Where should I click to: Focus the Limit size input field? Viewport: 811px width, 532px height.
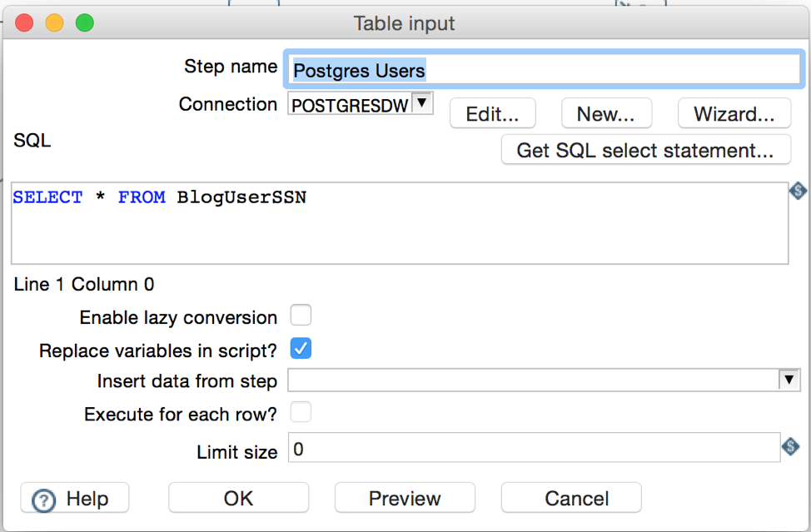(534, 448)
